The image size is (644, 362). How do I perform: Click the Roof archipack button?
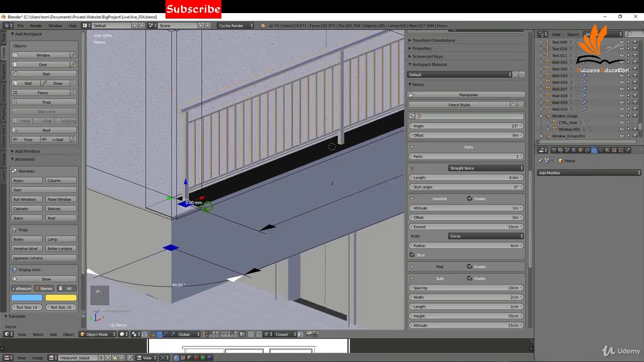[44, 130]
